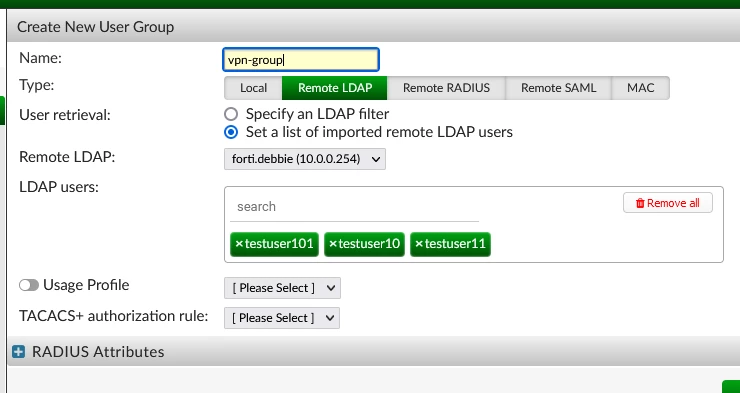Select Set a list of imported remote LDAP users
This screenshot has height=393, width=740.
click(231, 132)
